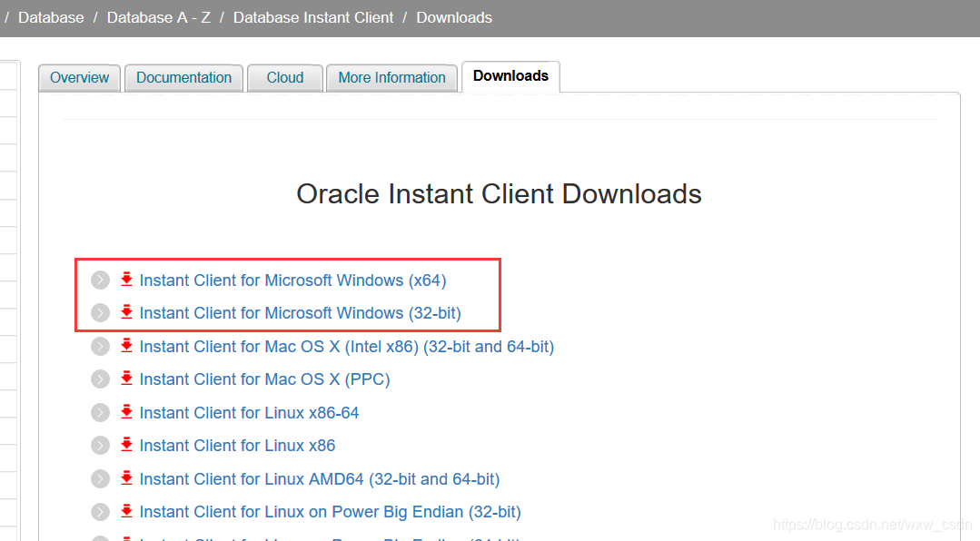The width and height of the screenshot is (980, 541).
Task: Select the Downloads tab
Action: 510,76
